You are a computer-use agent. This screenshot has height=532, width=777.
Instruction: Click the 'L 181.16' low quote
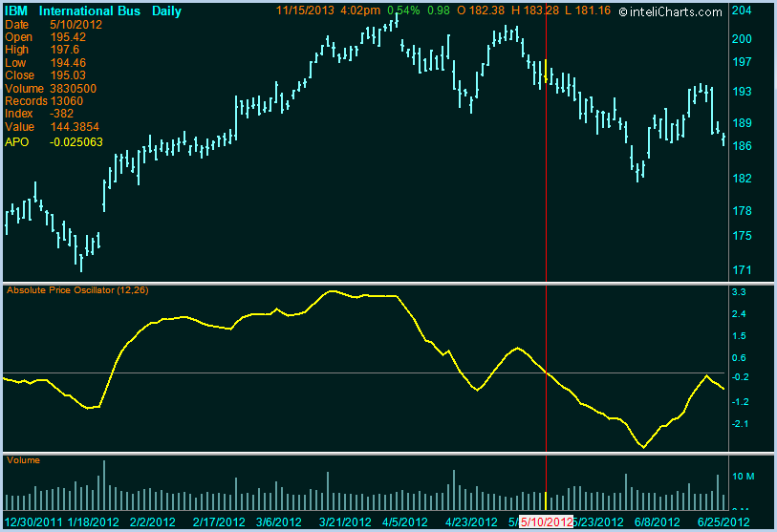[x=588, y=11]
